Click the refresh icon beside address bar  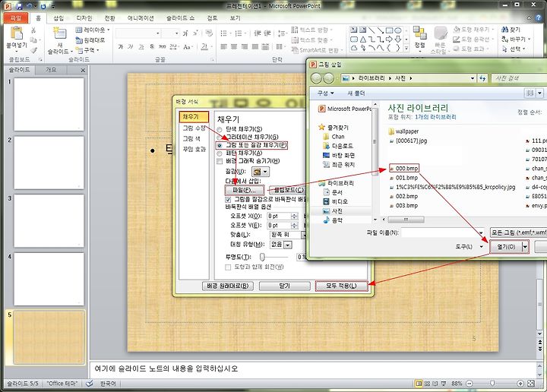click(483, 78)
